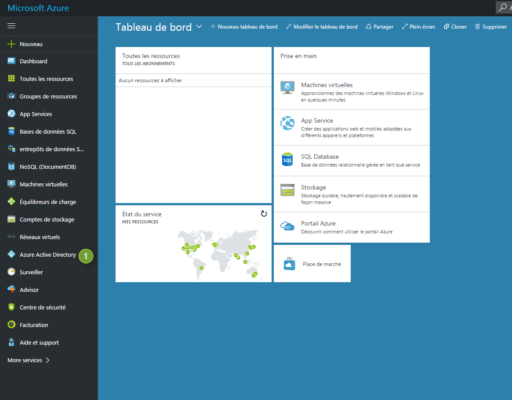Click the Réseaux virtuels icon
Viewport: 512px width, 400px height.
pyautogui.click(x=11, y=237)
